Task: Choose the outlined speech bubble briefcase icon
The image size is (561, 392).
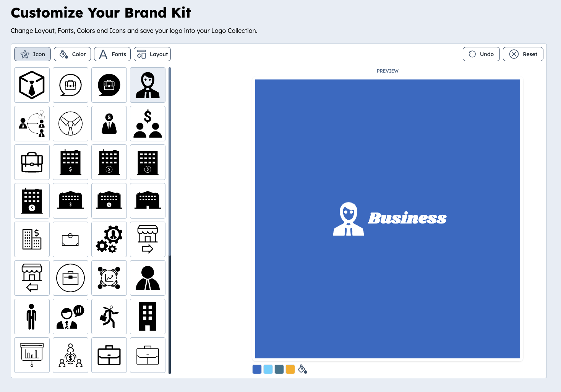Action: (70, 85)
